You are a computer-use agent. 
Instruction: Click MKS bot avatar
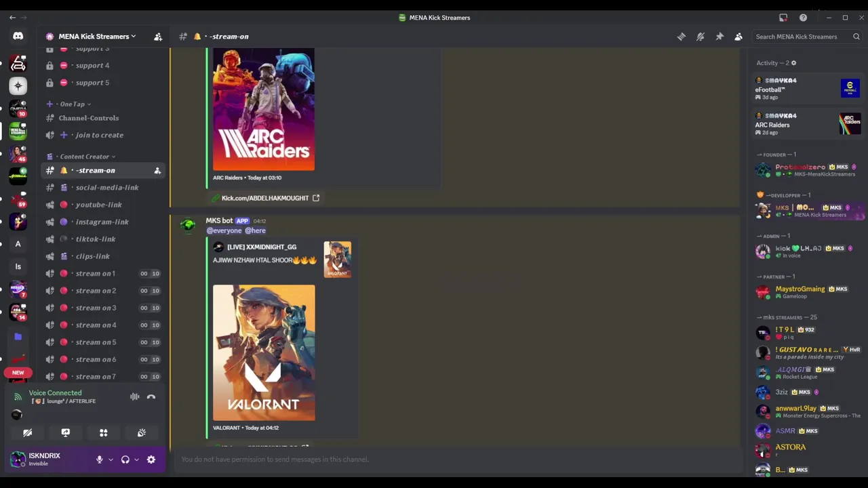click(188, 225)
